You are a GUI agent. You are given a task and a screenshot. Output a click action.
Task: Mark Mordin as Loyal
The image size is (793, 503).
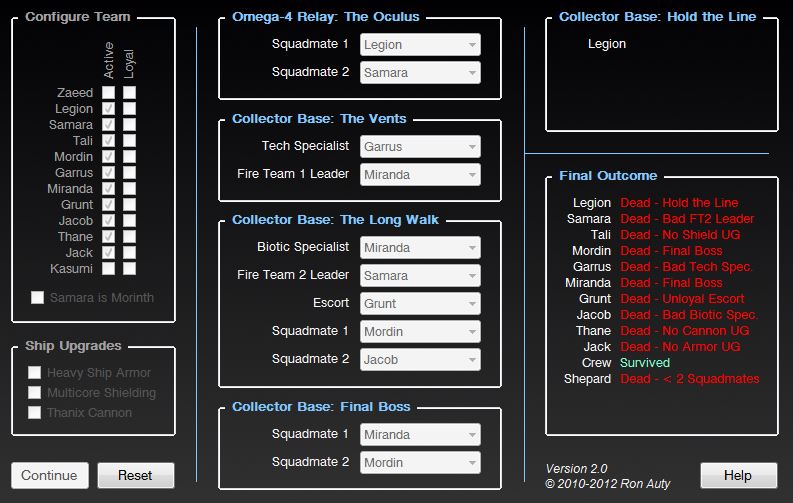[x=129, y=157]
